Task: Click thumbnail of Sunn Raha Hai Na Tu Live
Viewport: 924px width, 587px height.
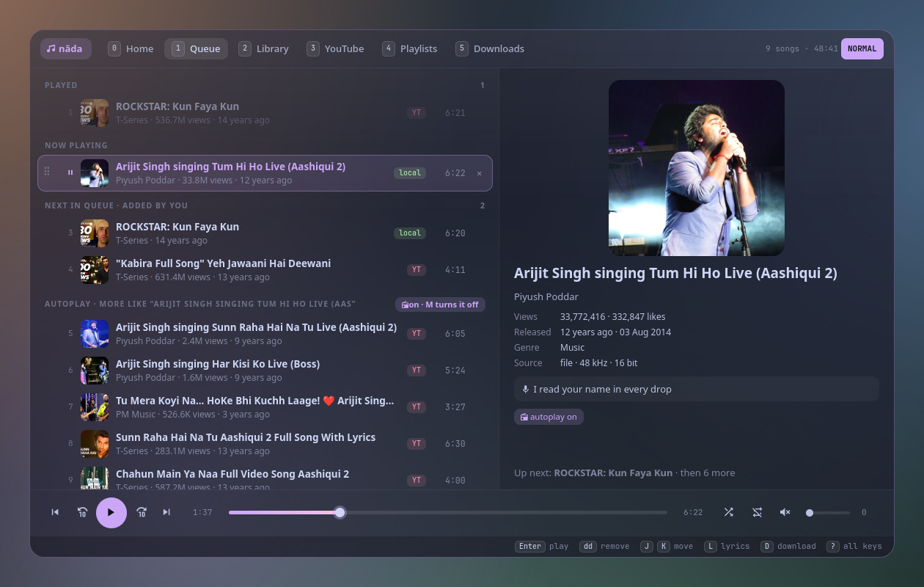Action: pos(95,334)
